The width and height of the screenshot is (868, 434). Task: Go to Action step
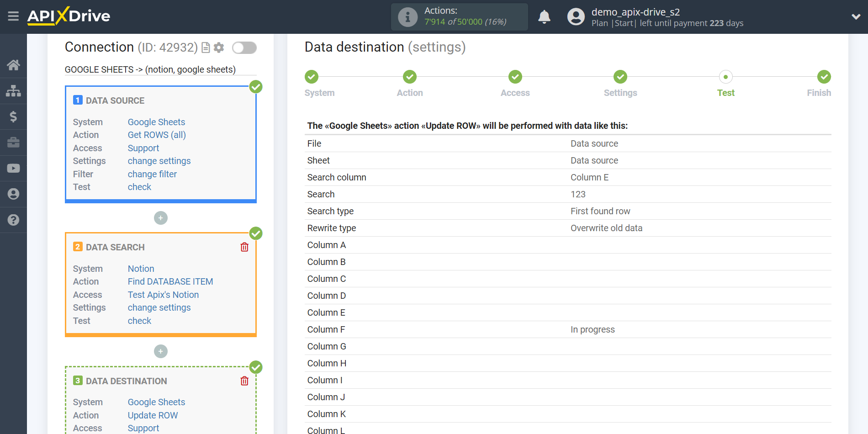click(410, 77)
